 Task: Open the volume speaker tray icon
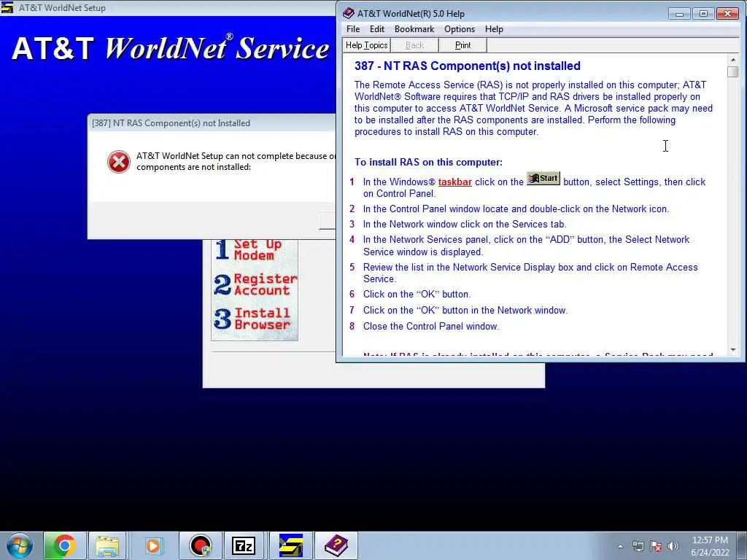[x=673, y=546]
